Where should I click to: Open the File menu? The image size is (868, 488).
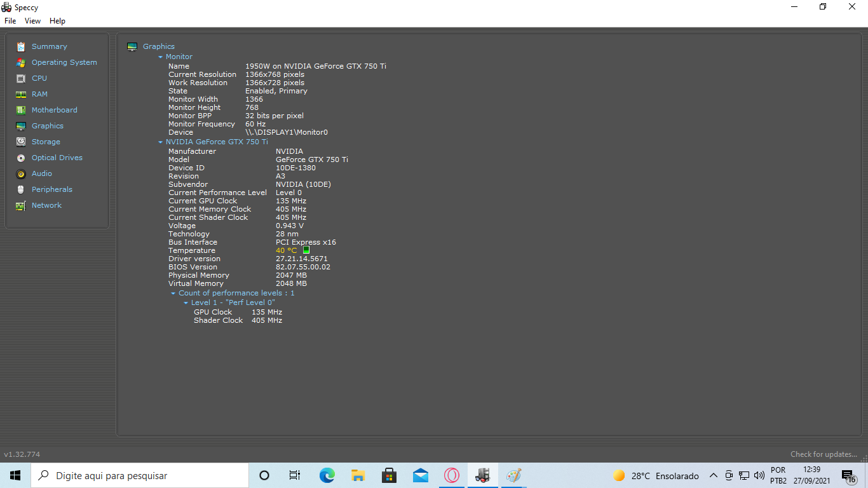click(x=10, y=21)
